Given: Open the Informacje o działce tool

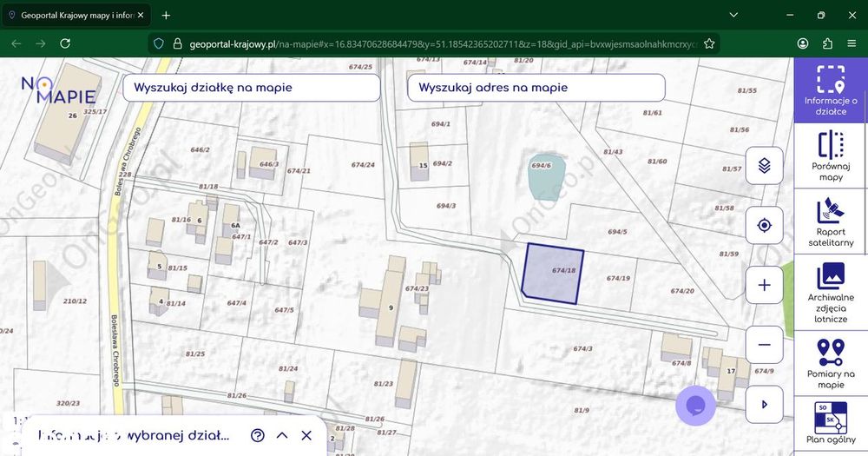Looking at the screenshot, I should 831,89.
